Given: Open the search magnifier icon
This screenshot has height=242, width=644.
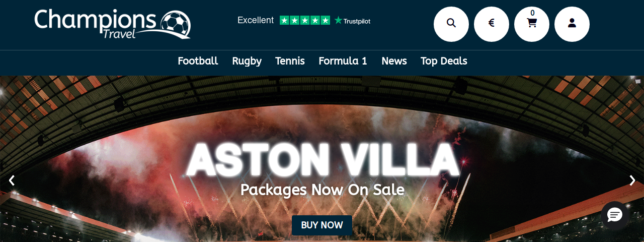Looking at the screenshot, I should 451,24.
